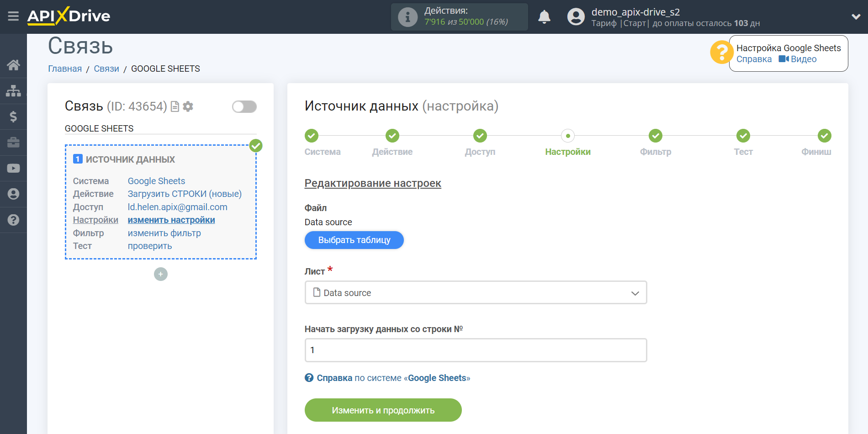The width and height of the screenshot is (868, 434).
Task: Open the connection settings gear icon
Action: pyautogui.click(x=188, y=106)
